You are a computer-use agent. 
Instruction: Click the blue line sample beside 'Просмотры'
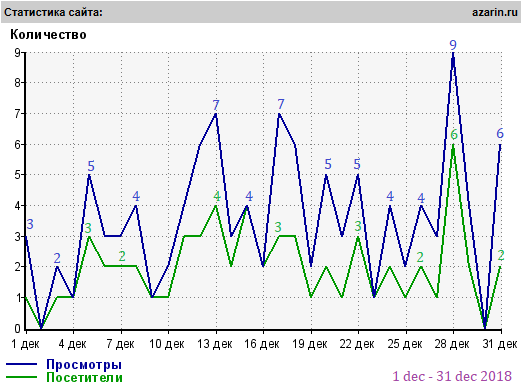(21, 364)
